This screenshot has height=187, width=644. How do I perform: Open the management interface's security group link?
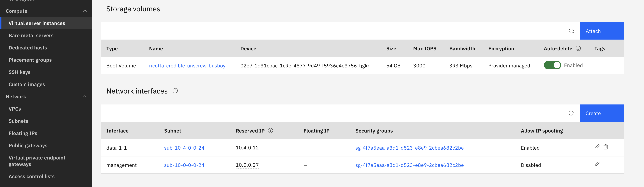tap(409, 165)
